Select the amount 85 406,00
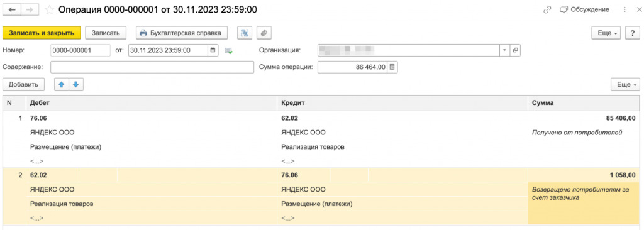 point(620,119)
